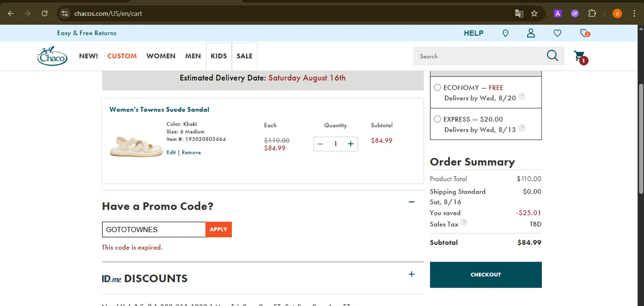This screenshot has width=644, height=306.
Task: Open the CUSTOM menu
Action: click(x=122, y=56)
